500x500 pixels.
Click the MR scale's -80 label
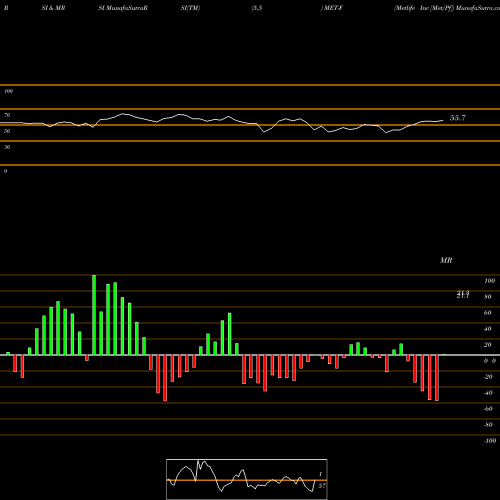(x=488, y=425)
